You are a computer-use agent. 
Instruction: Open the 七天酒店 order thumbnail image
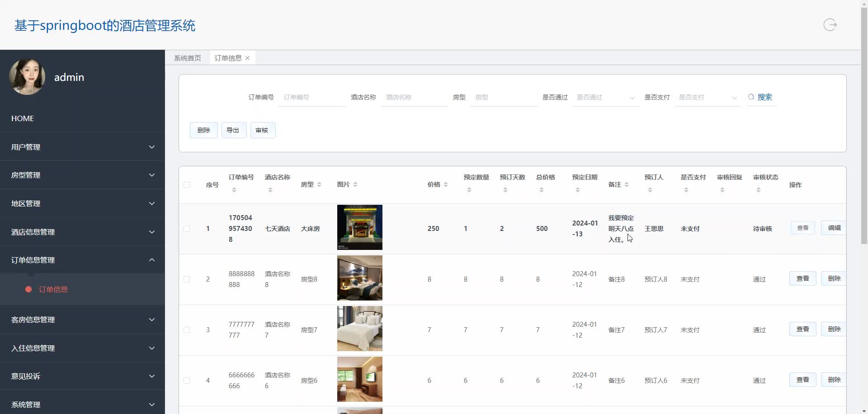point(360,227)
